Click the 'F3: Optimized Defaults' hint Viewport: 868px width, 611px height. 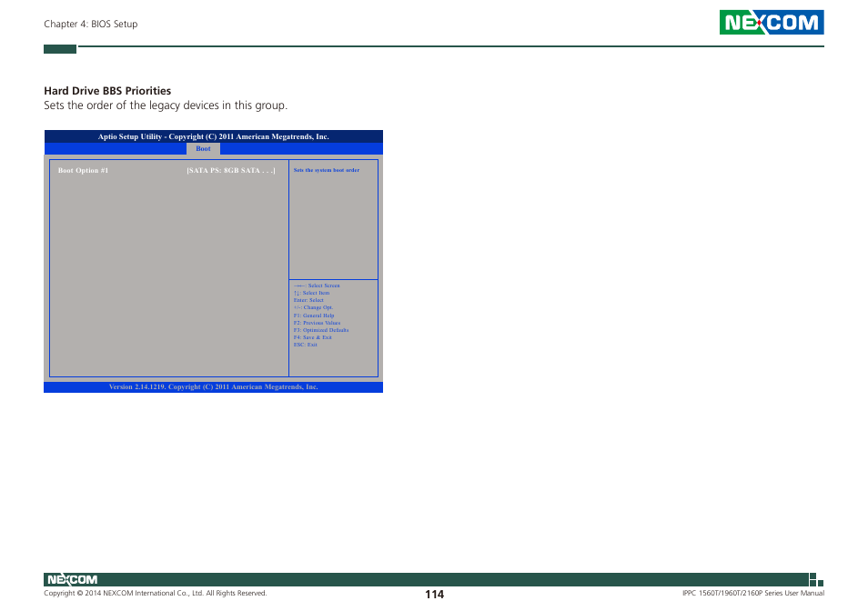(321, 330)
